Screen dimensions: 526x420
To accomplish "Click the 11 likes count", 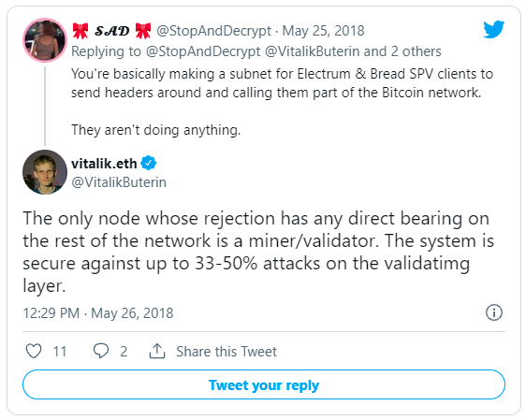I will point(60,352).
